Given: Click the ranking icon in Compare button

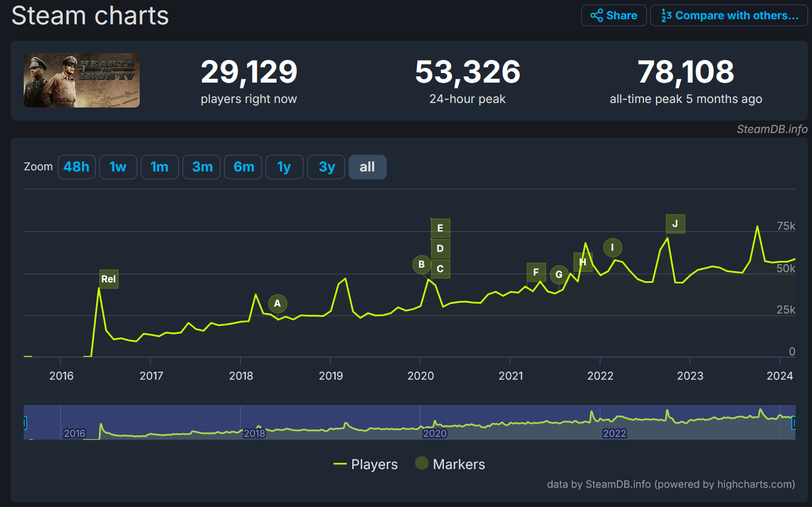Looking at the screenshot, I should click(666, 15).
